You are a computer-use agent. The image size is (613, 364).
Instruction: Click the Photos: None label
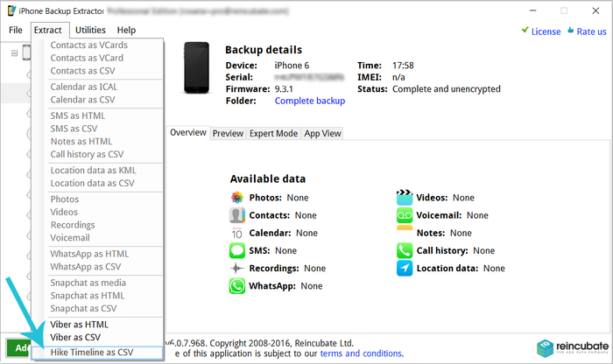[x=279, y=198]
